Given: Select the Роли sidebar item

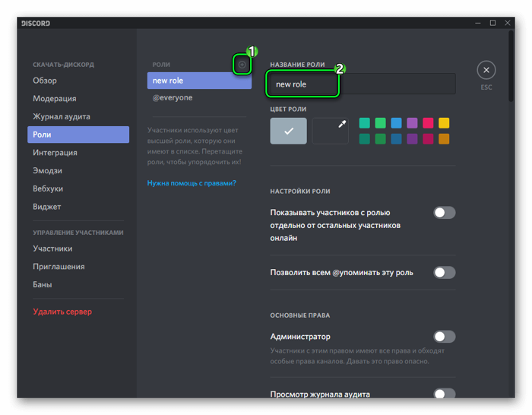Looking at the screenshot, I should (x=78, y=135).
